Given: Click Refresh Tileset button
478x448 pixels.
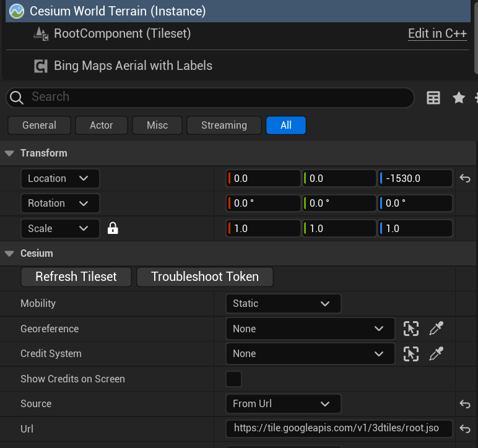Looking at the screenshot, I should tap(76, 277).
